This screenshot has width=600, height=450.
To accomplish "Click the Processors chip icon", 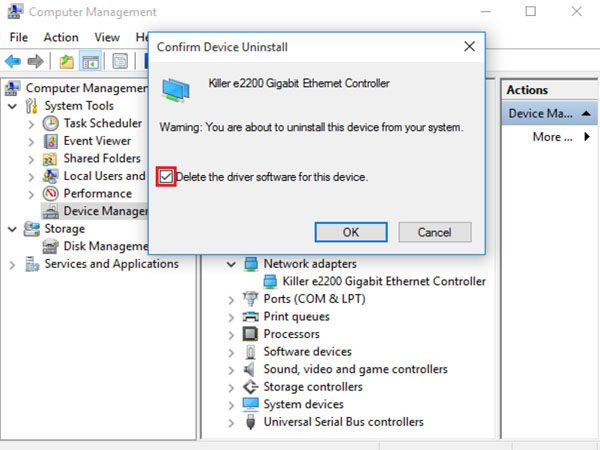I will 251,334.
